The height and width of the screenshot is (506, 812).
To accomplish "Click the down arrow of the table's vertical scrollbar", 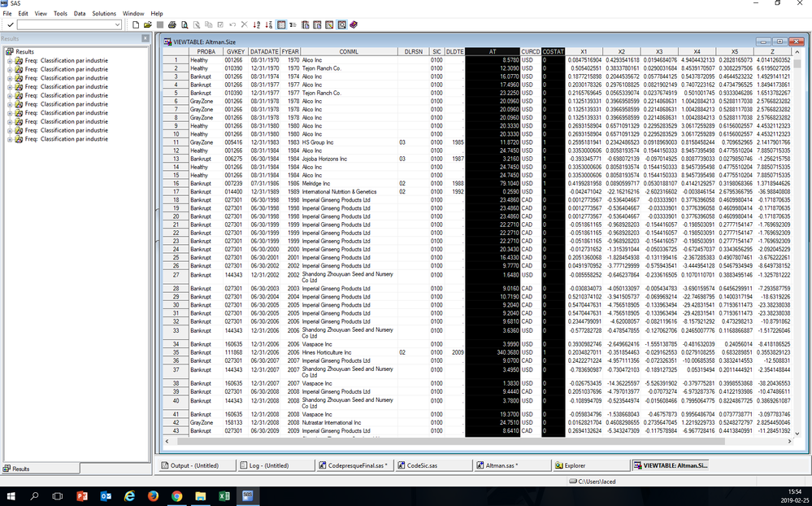I will (797, 434).
